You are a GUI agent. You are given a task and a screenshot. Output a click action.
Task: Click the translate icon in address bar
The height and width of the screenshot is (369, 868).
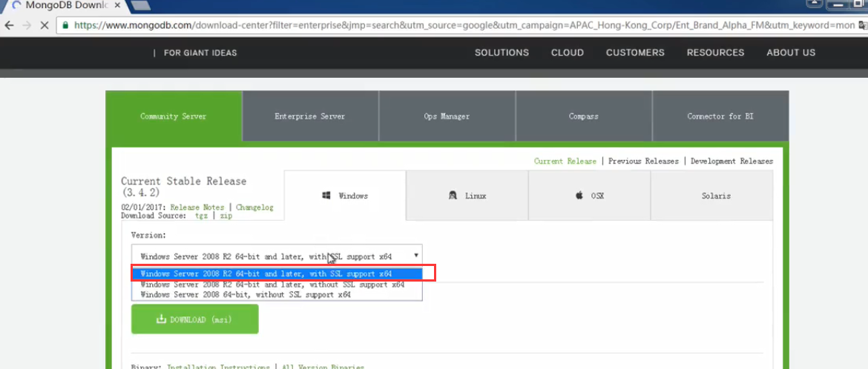[x=863, y=25]
